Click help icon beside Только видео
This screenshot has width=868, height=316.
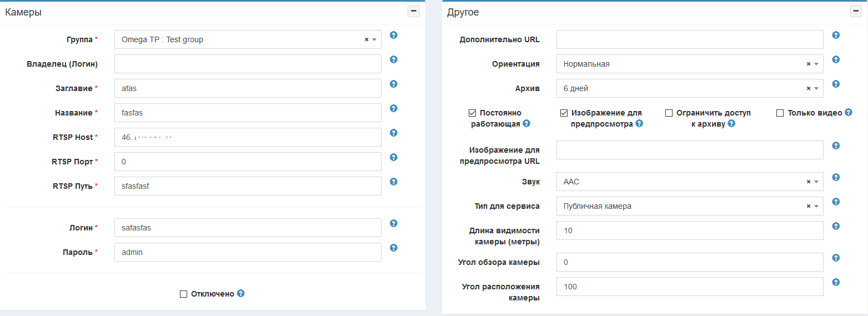[848, 112]
